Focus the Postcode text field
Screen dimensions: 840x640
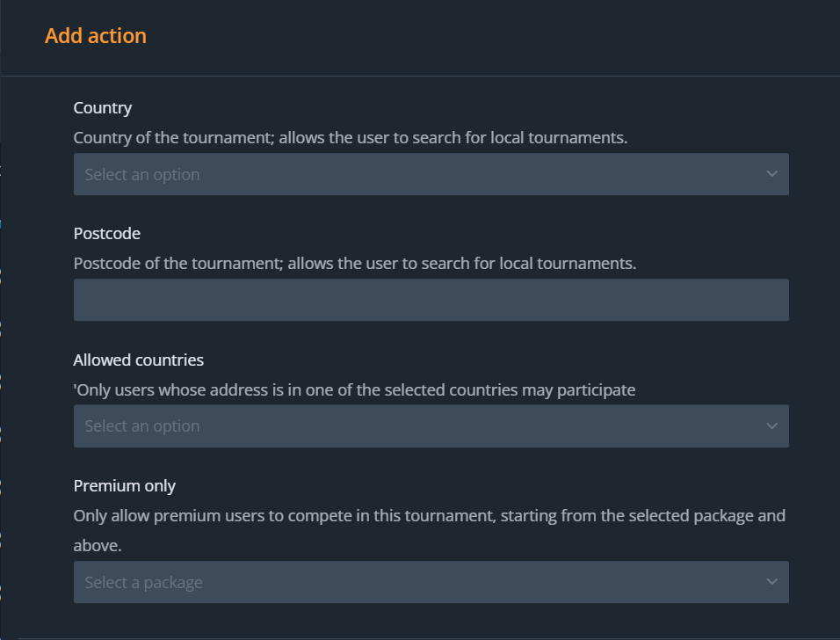431,300
